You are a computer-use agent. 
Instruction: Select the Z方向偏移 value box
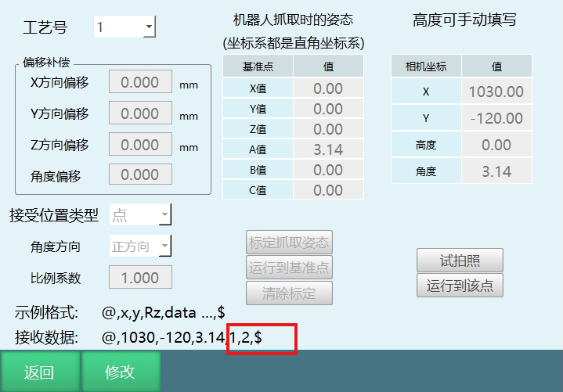tap(140, 145)
